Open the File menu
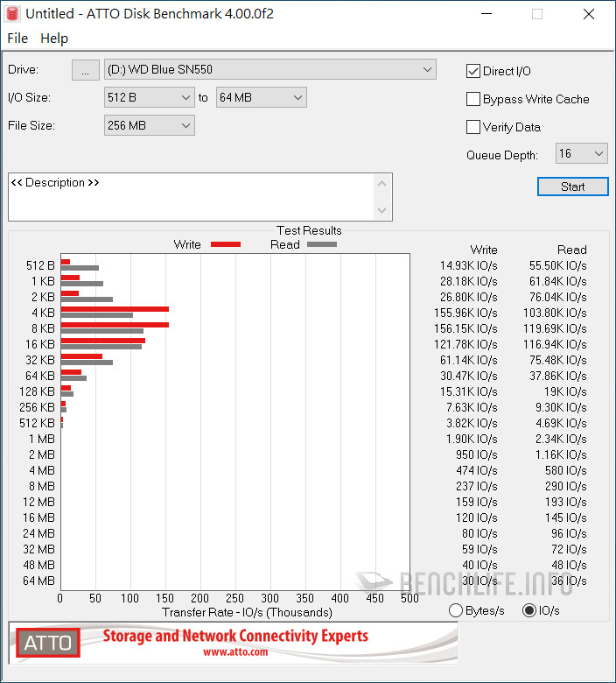Image resolution: width=616 pixels, height=683 pixels. click(17, 39)
